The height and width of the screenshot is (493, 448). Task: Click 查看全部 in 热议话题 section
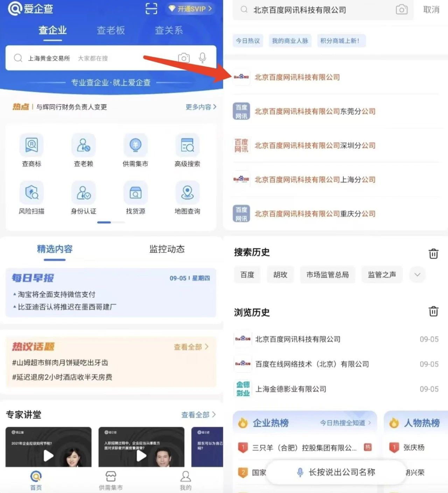(x=191, y=347)
